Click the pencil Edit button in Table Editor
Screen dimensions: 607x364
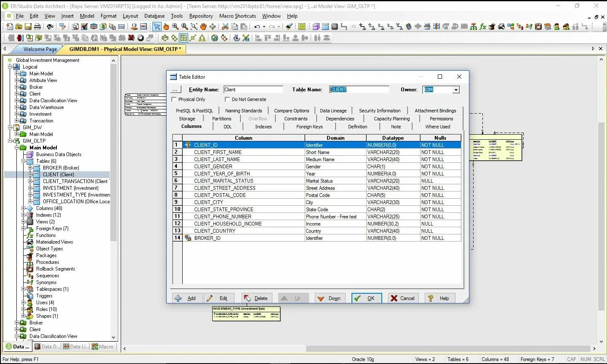[219, 298]
